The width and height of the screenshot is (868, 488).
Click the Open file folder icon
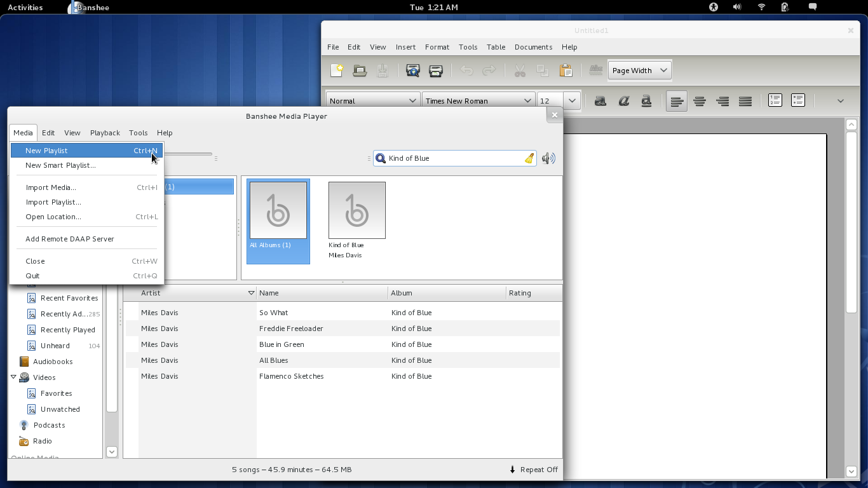click(x=360, y=71)
